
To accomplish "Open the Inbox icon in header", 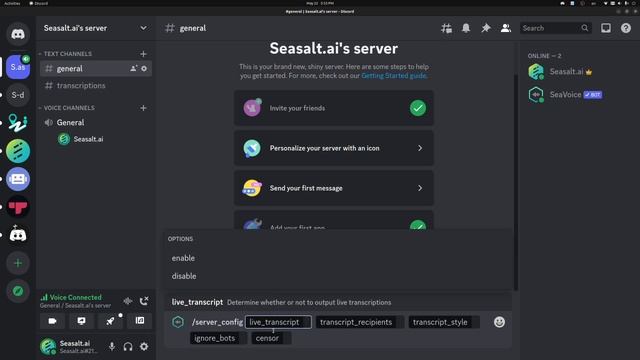I will (x=606, y=28).
